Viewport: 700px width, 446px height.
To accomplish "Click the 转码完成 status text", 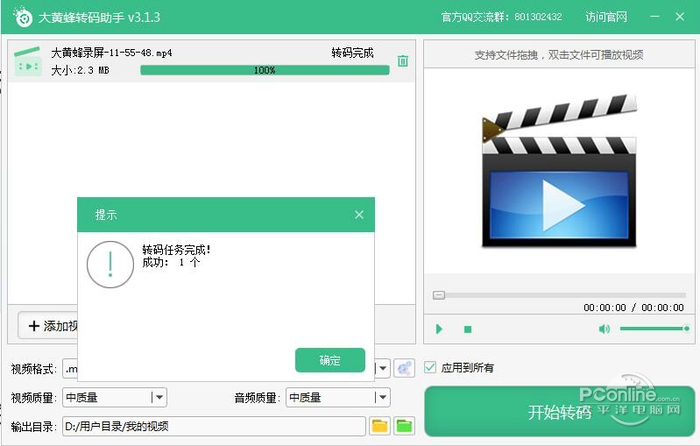I will tap(352, 53).
